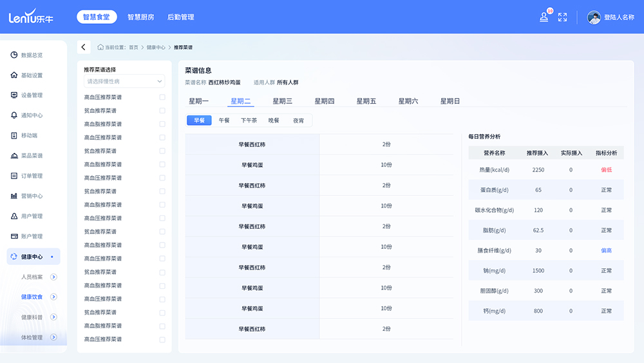Viewport: 644px width, 363px height.
Task: Select the 星期日 tab
Action: pos(450,101)
